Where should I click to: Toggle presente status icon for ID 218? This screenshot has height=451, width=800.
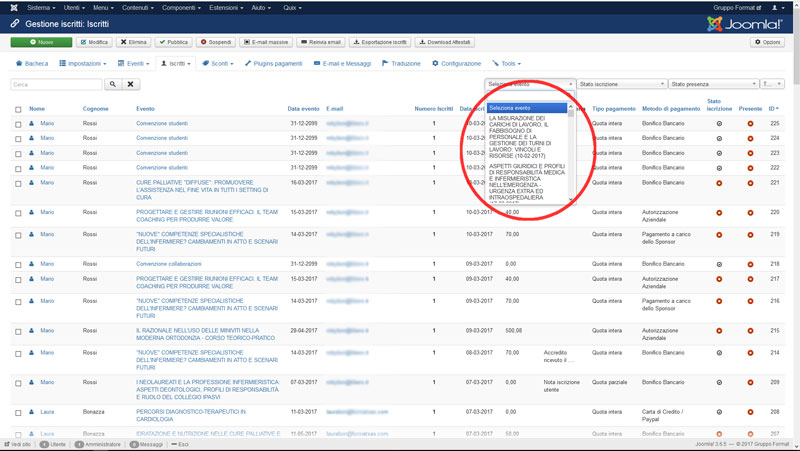[x=751, y=264]
